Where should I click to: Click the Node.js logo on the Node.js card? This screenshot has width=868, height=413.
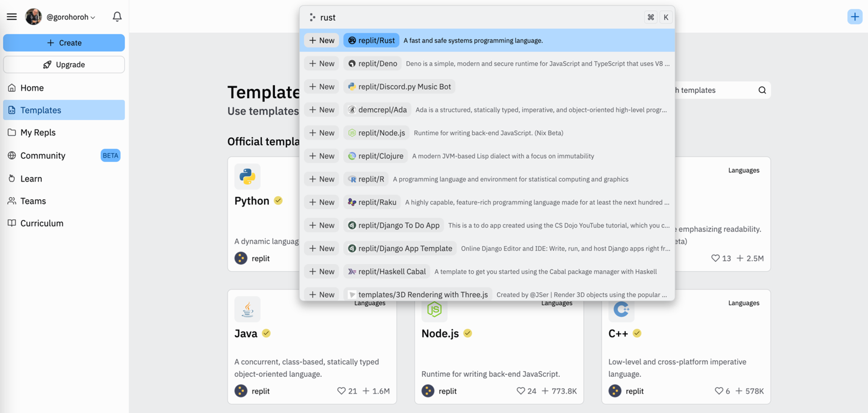(434, 309)
